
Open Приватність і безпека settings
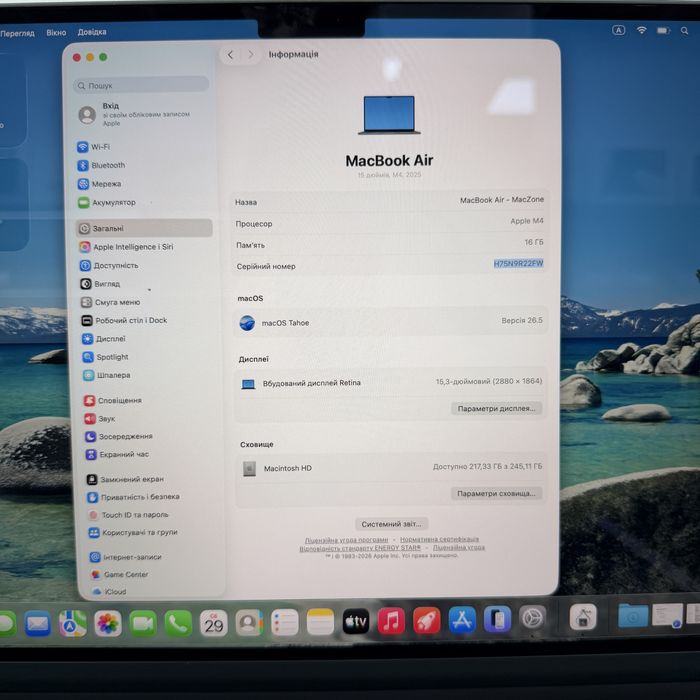[x=133, y=497]
